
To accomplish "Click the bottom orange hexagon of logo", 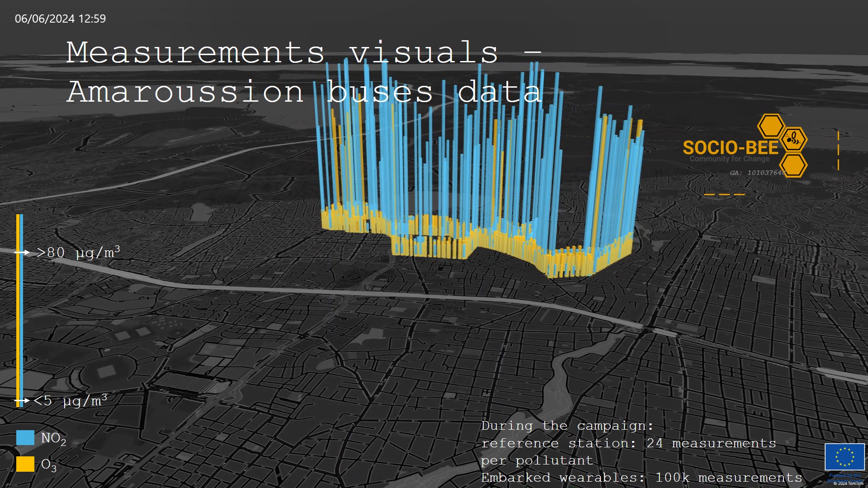I will [793, 165].
